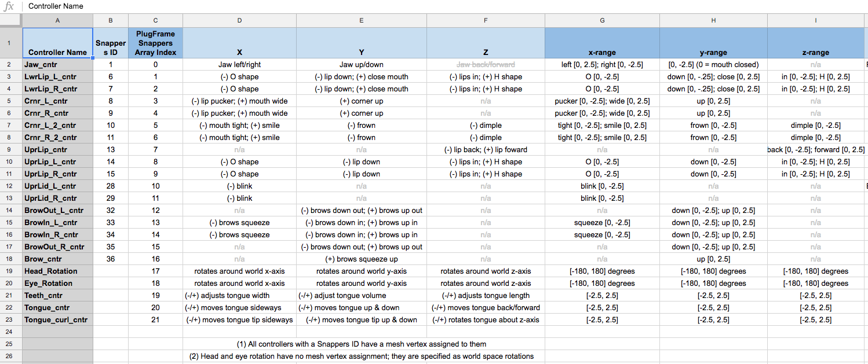Click 'rotates around world y-axis' in Eye_Rotation row
Screen dimensions: 868x364
coord(362,284)
